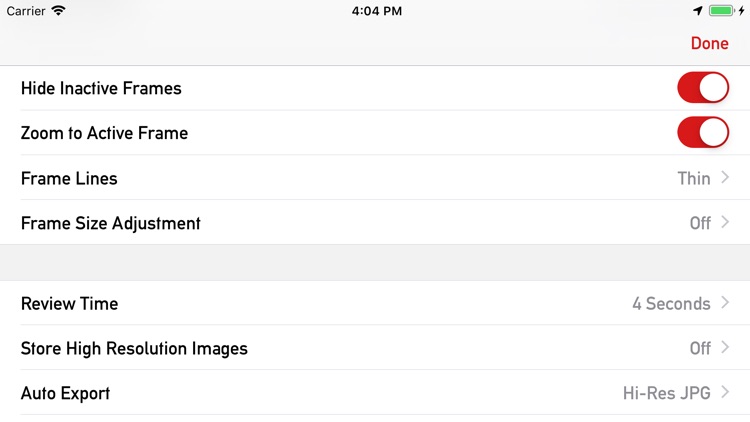Open Frame Size Adjustment chevron

725,222
